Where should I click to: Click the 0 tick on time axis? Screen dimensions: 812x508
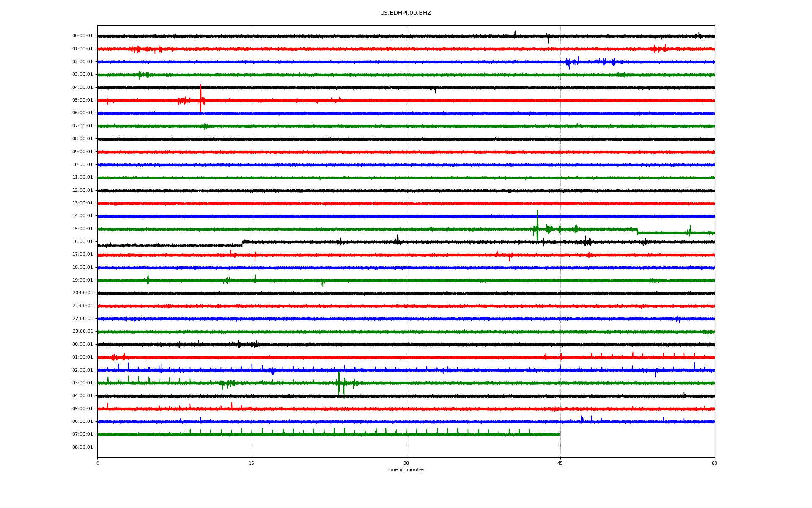click(98, 463)
